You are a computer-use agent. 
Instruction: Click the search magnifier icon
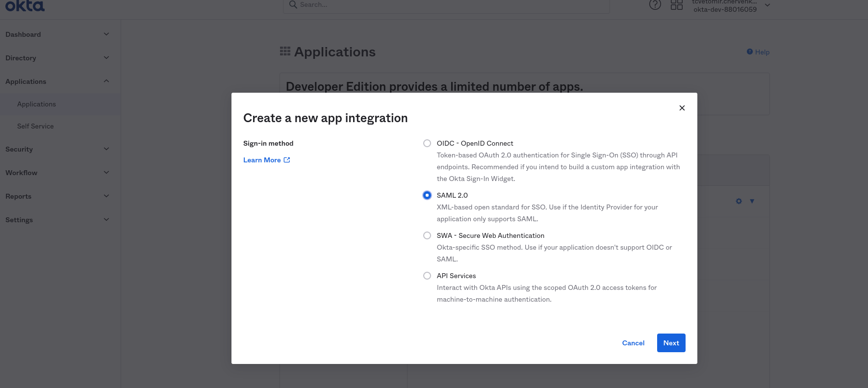[x=293, y=4]
